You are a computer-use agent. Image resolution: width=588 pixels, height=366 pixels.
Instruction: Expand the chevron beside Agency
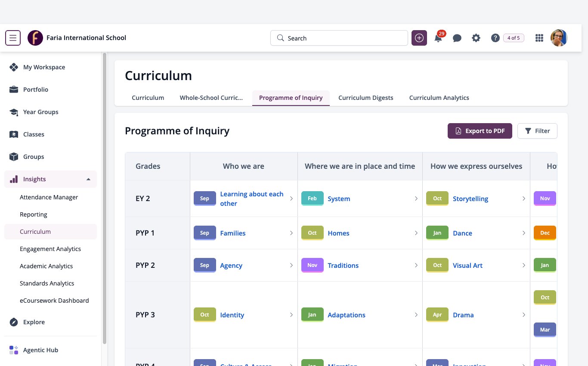[x=291, y=265]
